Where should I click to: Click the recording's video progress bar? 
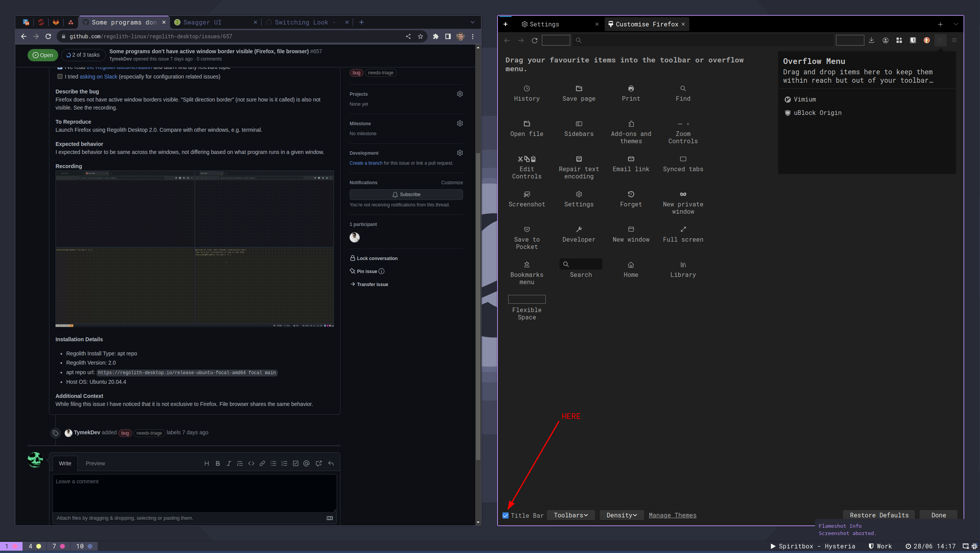pyautogui.click(x=195, y=326)
